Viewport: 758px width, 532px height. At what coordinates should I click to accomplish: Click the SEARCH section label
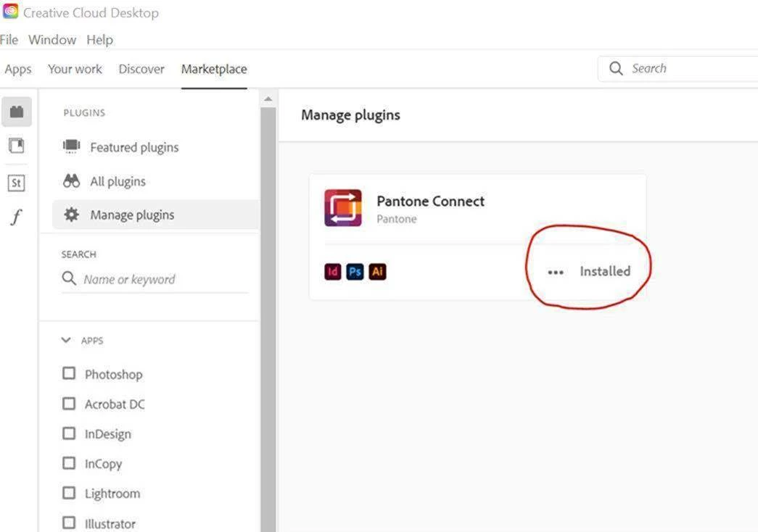pyautogui.click(x=79, y=254)
